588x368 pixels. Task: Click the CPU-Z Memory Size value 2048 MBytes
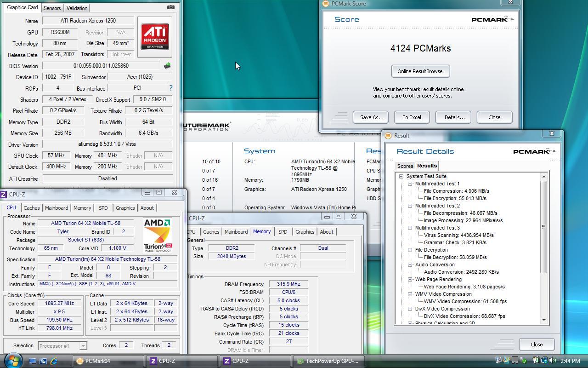pos(232,256)
